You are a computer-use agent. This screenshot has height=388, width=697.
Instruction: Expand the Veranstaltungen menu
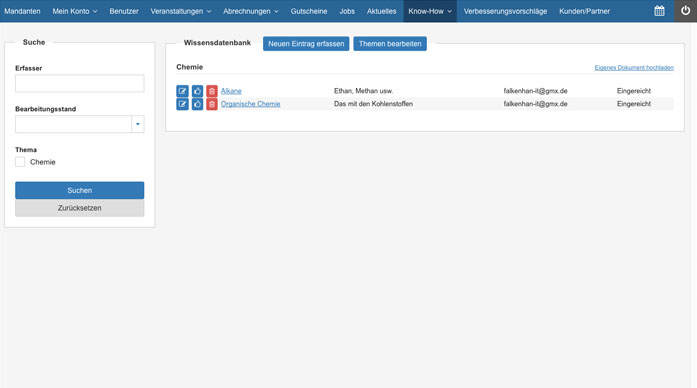tap(180, 11)
